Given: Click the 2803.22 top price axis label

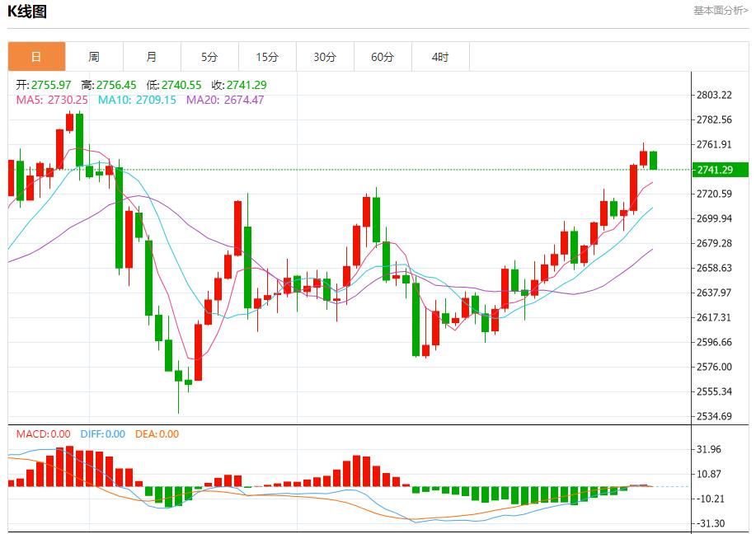Looking at the screenshot, I should tap(714, 96).
